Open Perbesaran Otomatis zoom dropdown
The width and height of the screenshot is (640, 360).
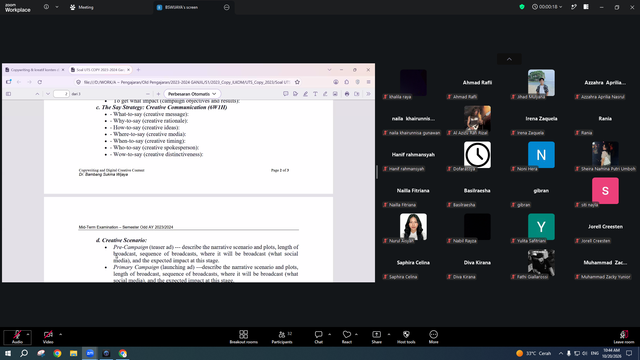coord(192,94)
